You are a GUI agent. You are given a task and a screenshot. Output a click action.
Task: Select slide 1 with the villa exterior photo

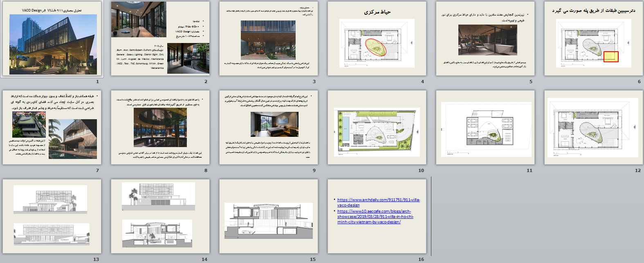click(52, 39)
